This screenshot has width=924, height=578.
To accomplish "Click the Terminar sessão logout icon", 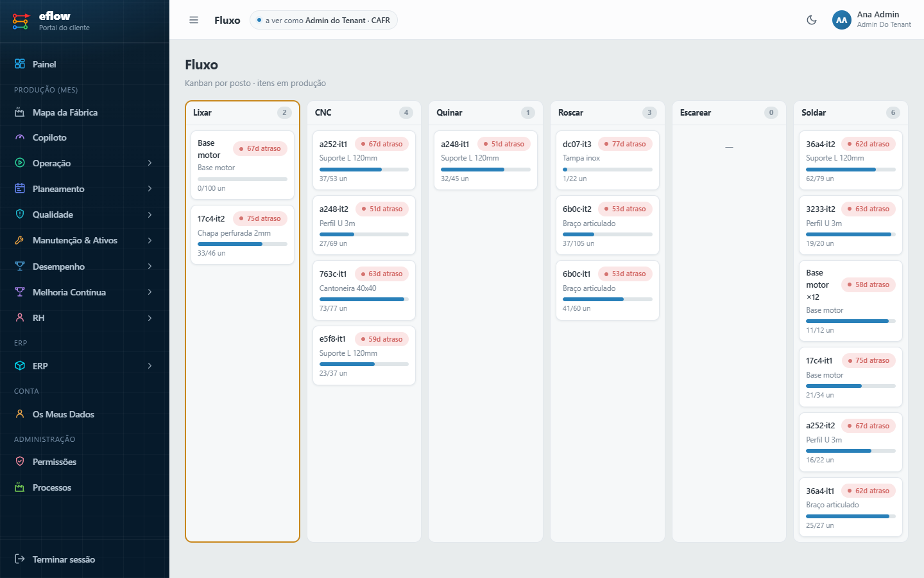I will pos(20,559).
